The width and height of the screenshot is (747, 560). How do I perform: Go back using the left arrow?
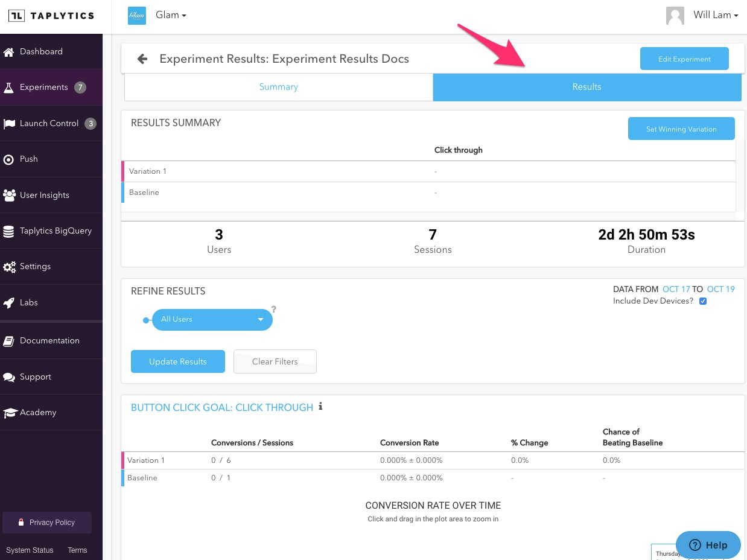tap(142, 59)
